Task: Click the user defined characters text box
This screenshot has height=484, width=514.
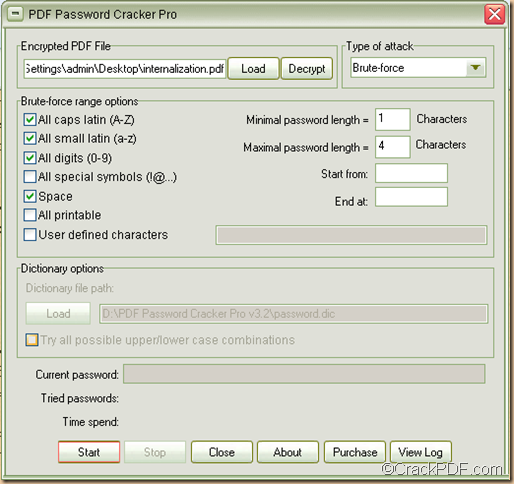Action: [x=351, y=235]
